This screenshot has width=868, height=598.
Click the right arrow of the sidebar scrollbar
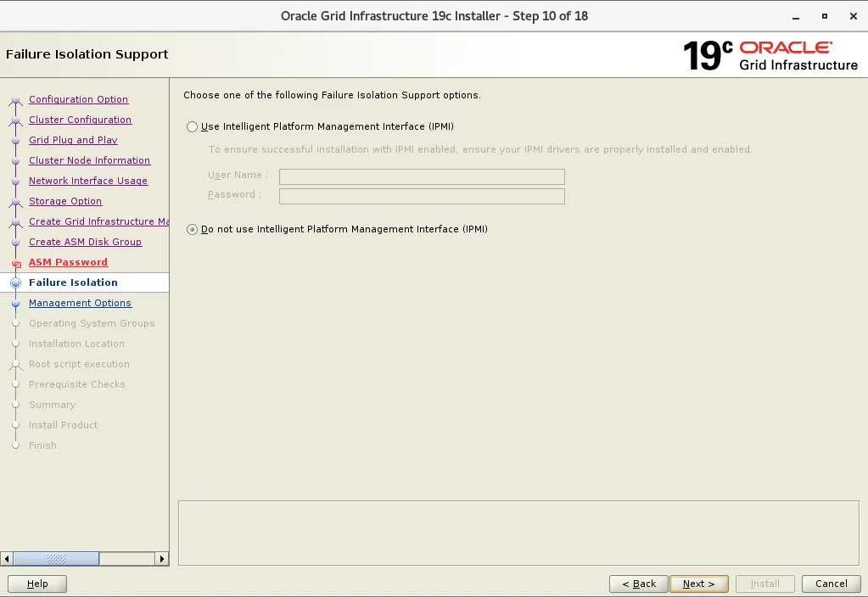tap(162, 559)
